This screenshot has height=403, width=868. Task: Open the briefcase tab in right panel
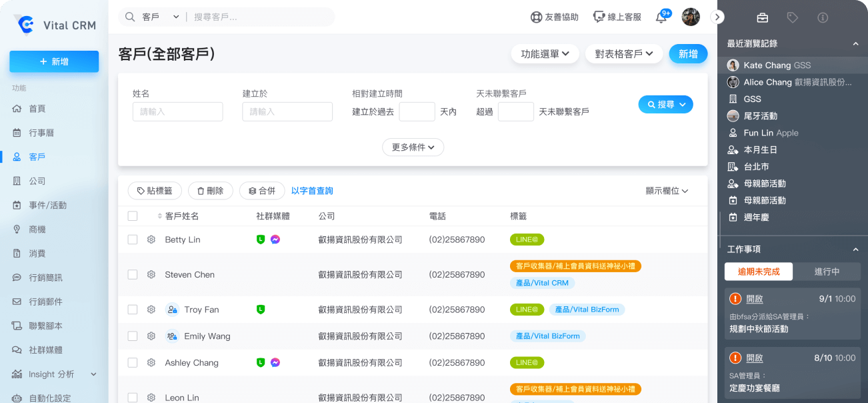coord(762,18)
